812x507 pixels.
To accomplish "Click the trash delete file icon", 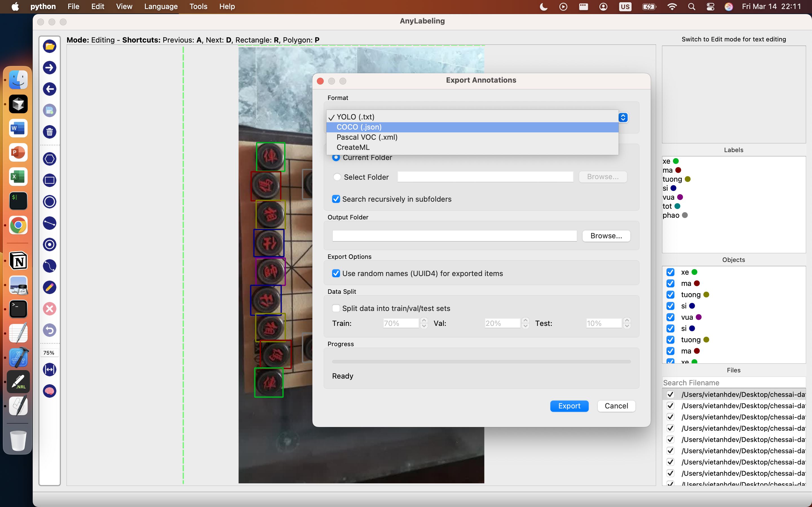I will [50, 132].
